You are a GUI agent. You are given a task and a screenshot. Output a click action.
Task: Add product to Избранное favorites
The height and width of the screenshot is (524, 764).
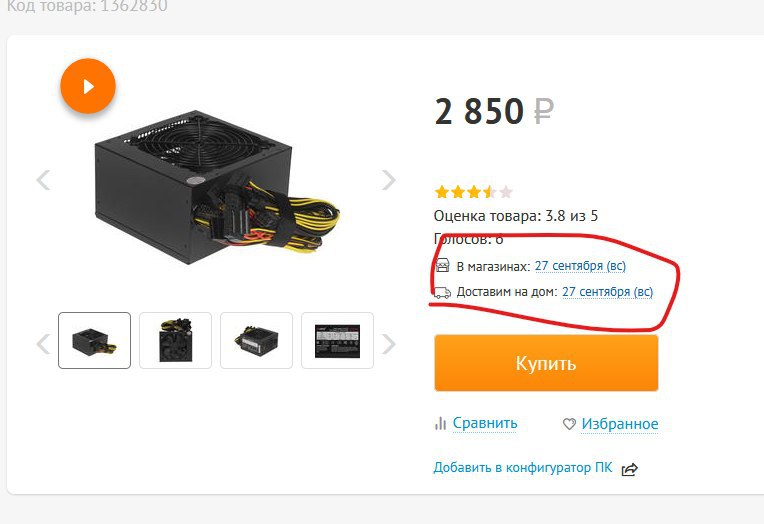click(x=620, y=424)
